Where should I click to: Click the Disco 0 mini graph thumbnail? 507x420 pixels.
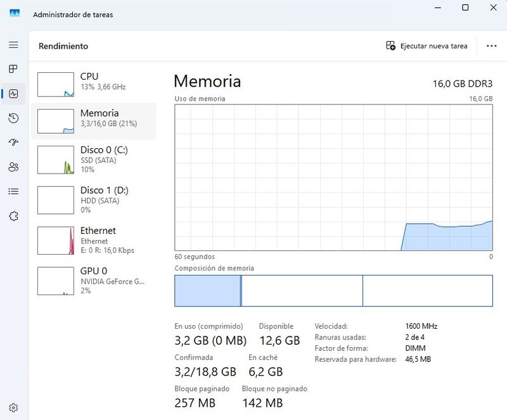pyautogui.click(x=56, y=160)
